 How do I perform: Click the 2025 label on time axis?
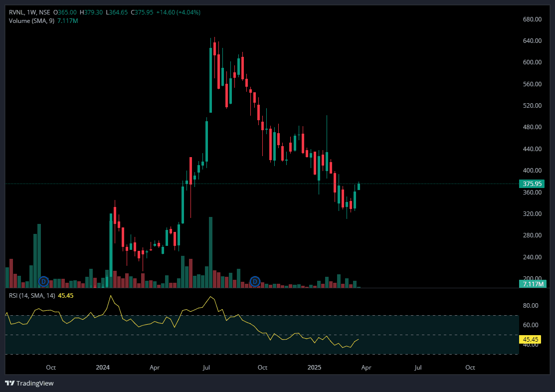(314, 368)
